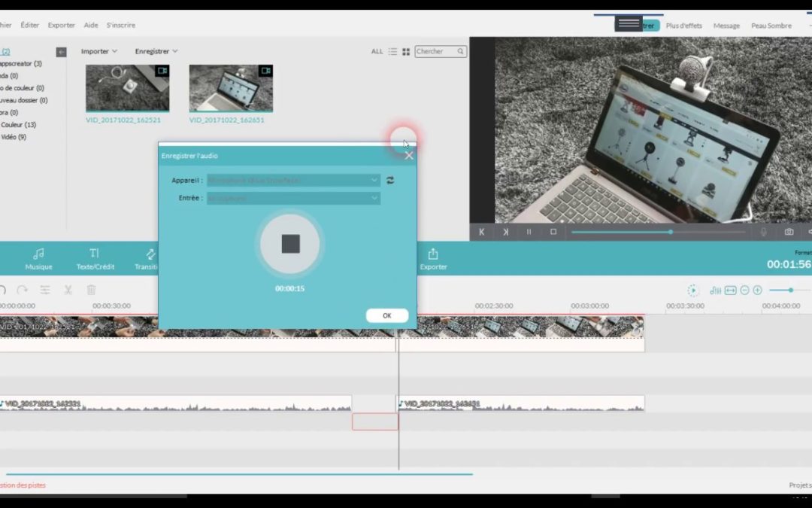
Task: Take a snapshot with the camera icon
Action: pos(788,233)
